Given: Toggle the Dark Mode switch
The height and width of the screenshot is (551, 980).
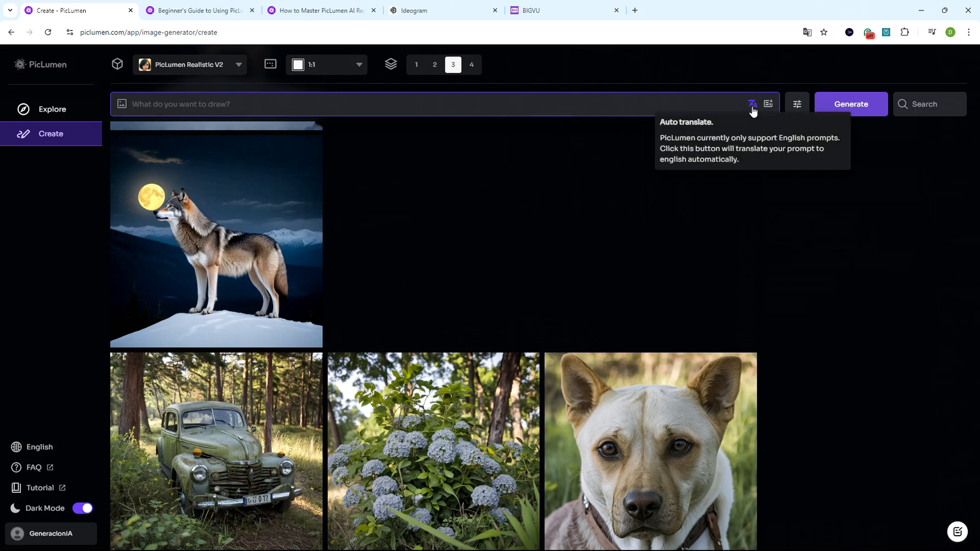Looking at the screenshot, I should 83,508.
